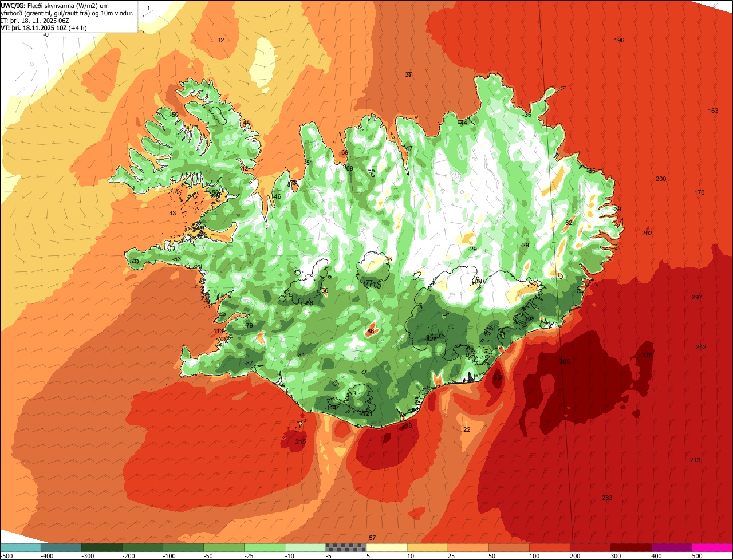Click the value 170 on the map
Image resolution: width=733 pixels, height=560 pixels.
point(699,192)
